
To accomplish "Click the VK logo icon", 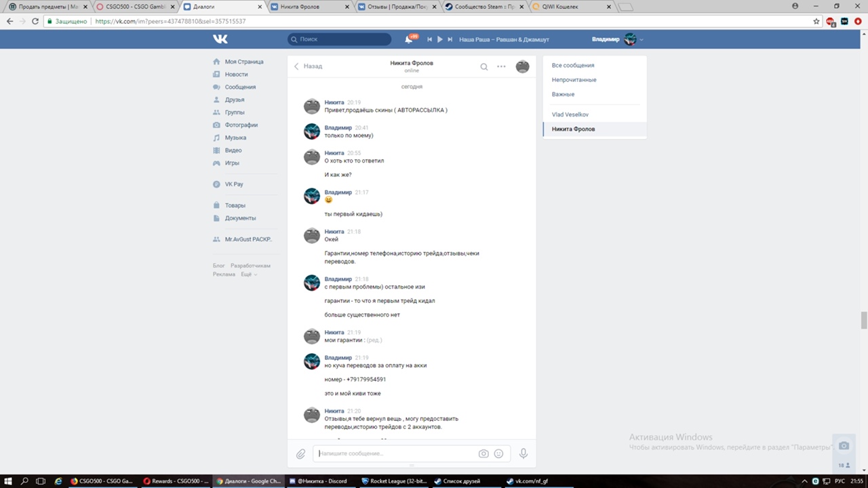I will point(220,39).
